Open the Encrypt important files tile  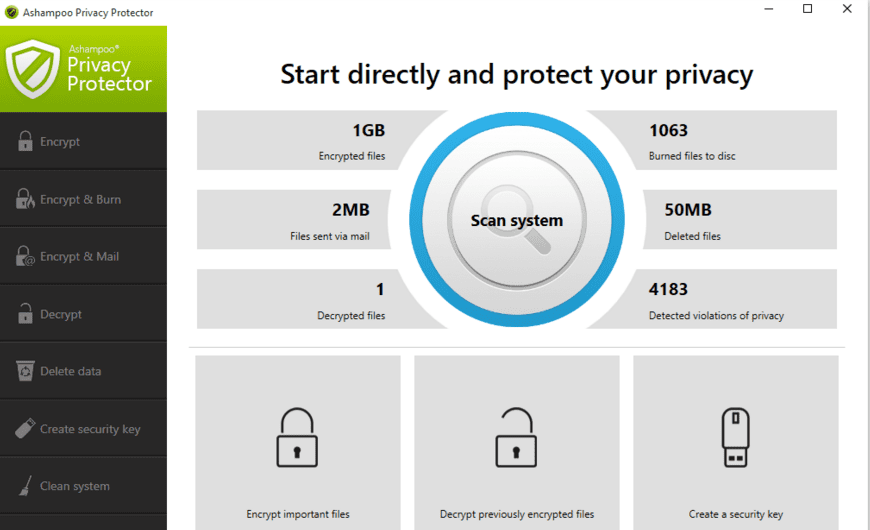coord(298,442)
